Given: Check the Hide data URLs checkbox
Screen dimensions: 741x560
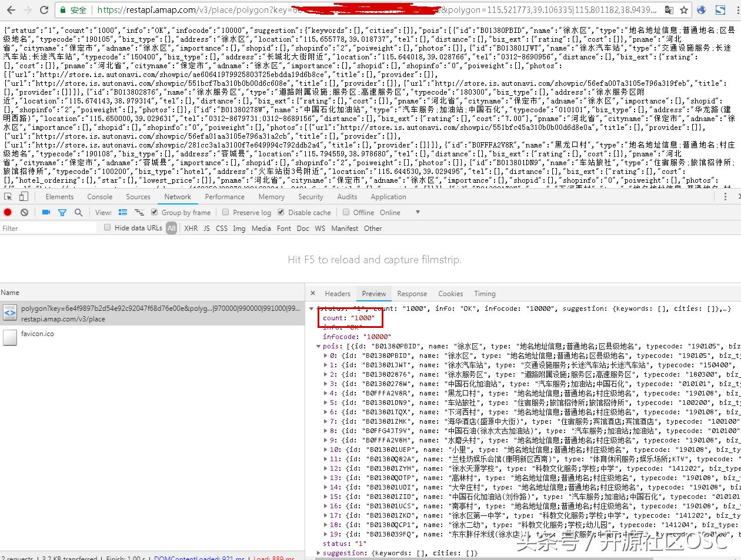Looking at the screenshot, I should tap(107, 227).
